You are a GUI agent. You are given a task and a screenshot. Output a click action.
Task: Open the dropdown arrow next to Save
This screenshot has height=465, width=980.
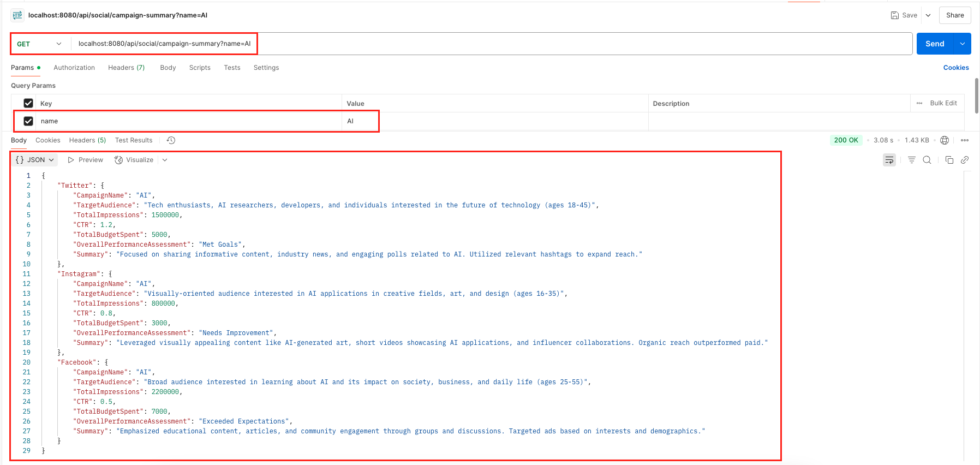pos(928,15)
